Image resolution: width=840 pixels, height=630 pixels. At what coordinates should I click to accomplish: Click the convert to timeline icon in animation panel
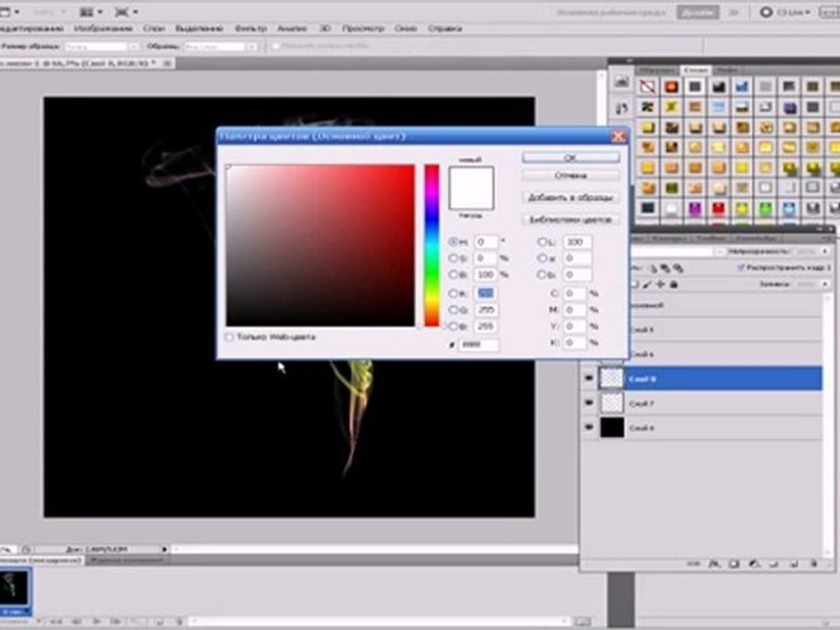pyautogui.click(x=583, y=621)
